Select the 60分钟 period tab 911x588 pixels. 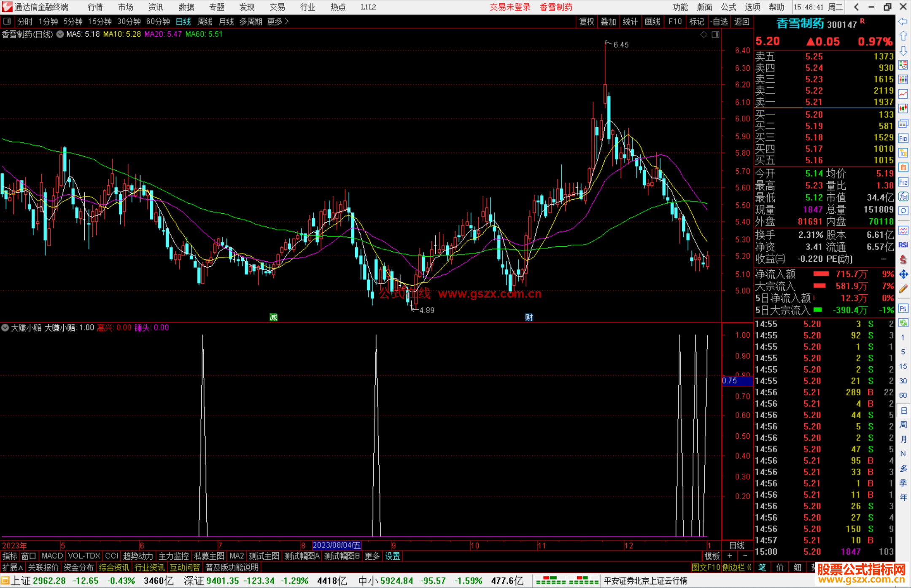click(x=158, y=21)
